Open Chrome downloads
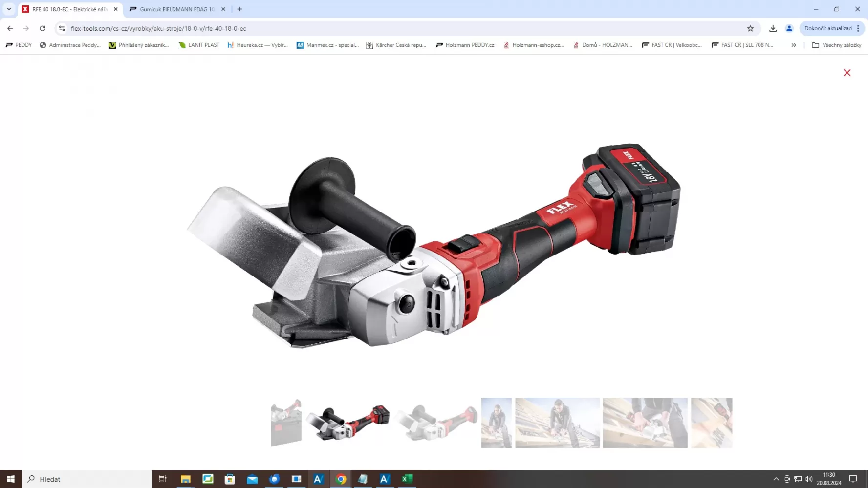This screenshot has width=868, height=488. (773, 28)
